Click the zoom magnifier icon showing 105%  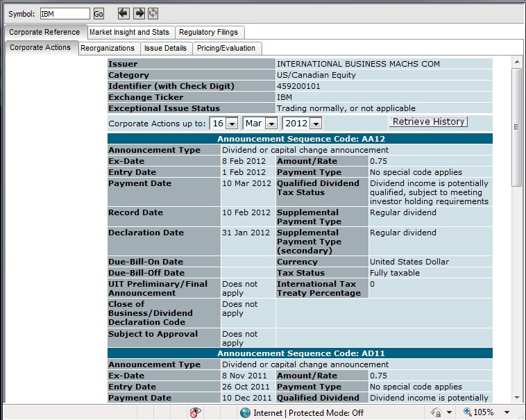coord(468,412)
